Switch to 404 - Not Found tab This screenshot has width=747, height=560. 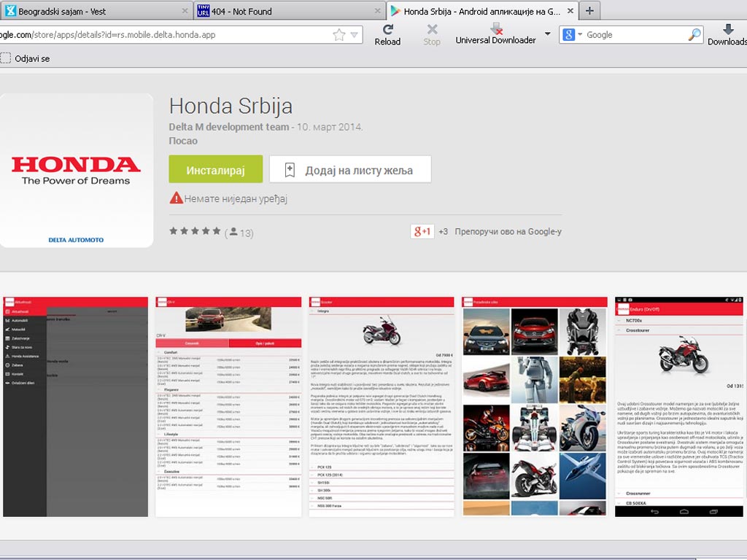tap(289, 11)
